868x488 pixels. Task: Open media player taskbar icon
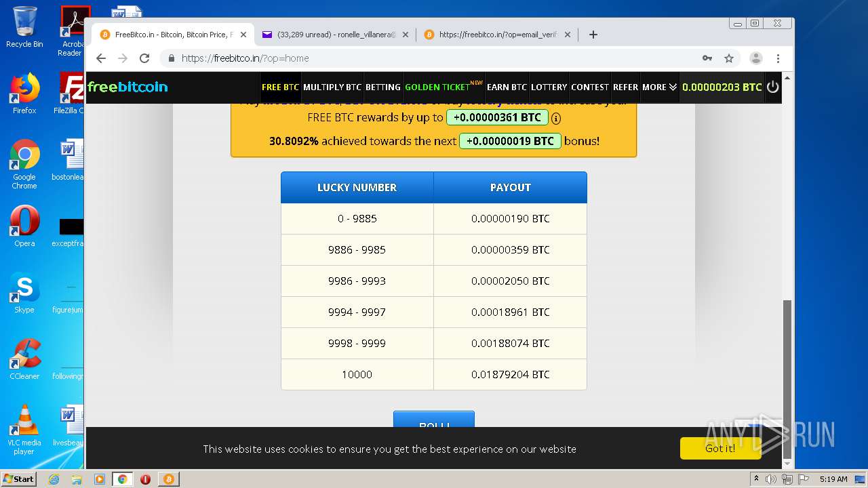pos(100,479)
